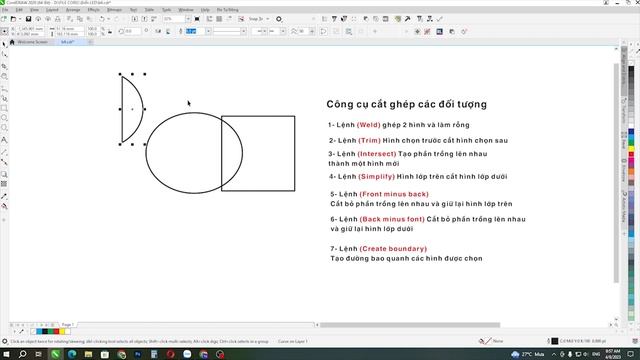Click the New document toolbar icon
This screenshot has height=360, width=640.
(x=4, y=19)
